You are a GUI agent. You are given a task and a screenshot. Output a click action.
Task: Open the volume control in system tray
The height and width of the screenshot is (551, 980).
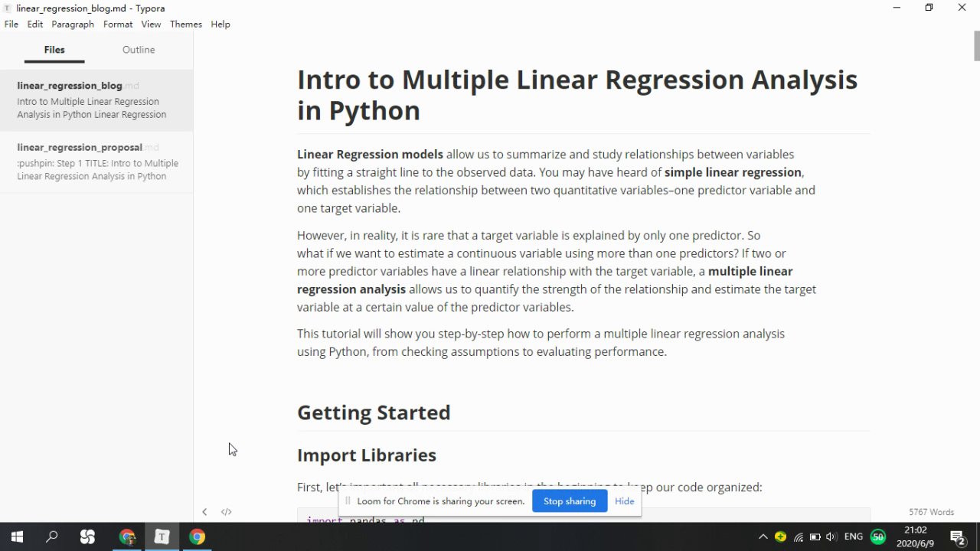(831, 537)
